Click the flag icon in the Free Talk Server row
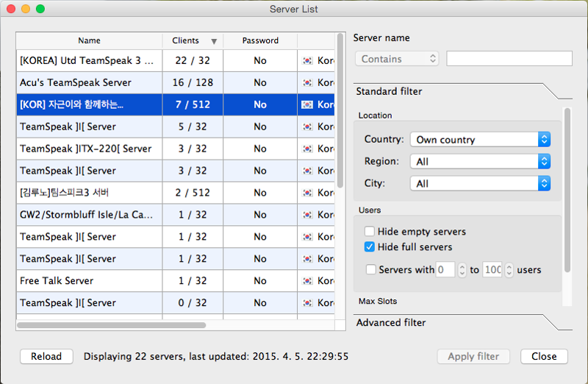The image size is (588, 384). (307, 281)
